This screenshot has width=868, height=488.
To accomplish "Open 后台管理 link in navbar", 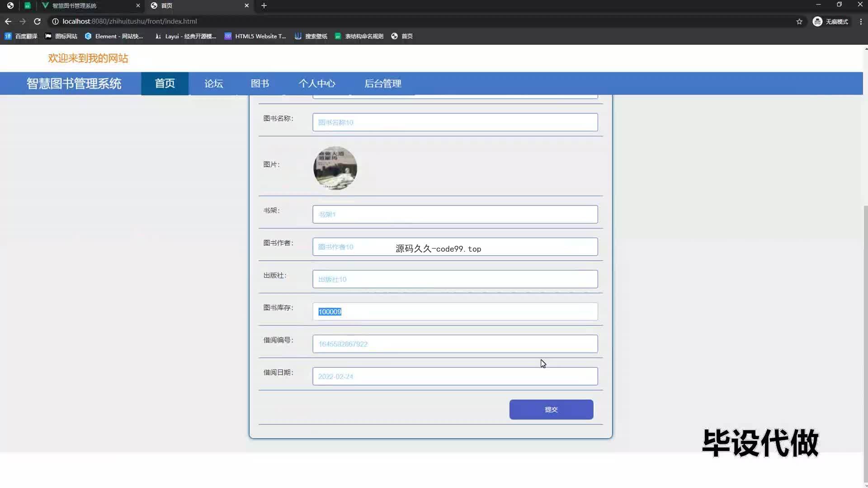I will [382, 84].
